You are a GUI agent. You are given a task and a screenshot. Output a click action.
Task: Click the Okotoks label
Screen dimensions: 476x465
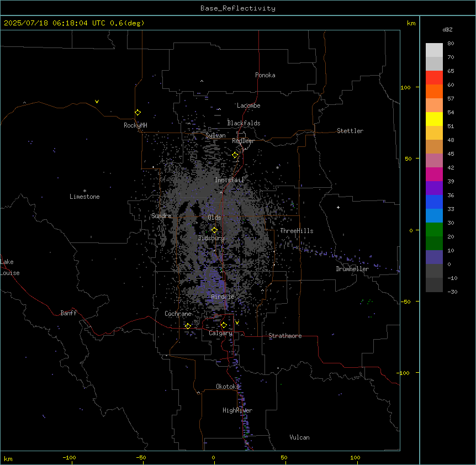point(228,387)
